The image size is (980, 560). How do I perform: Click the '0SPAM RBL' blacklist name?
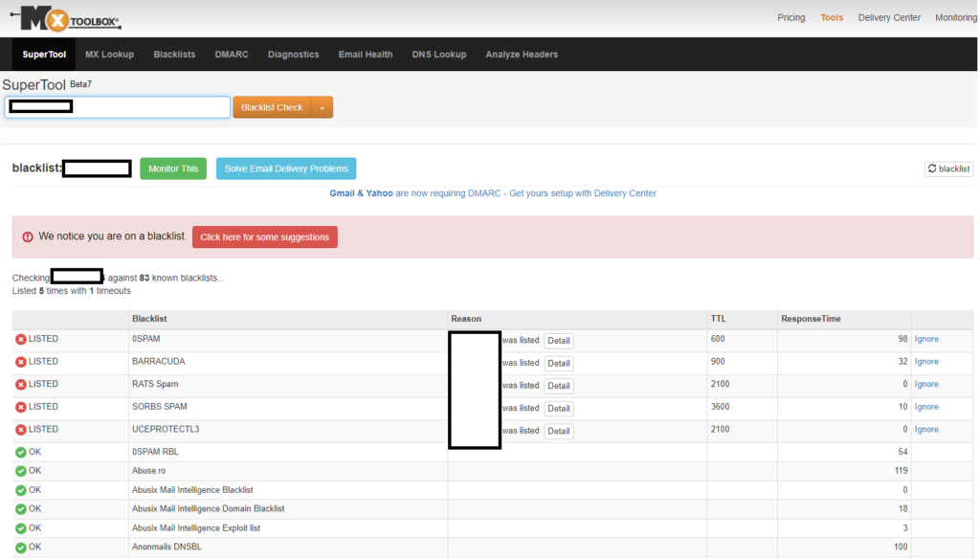pos(155,452)
